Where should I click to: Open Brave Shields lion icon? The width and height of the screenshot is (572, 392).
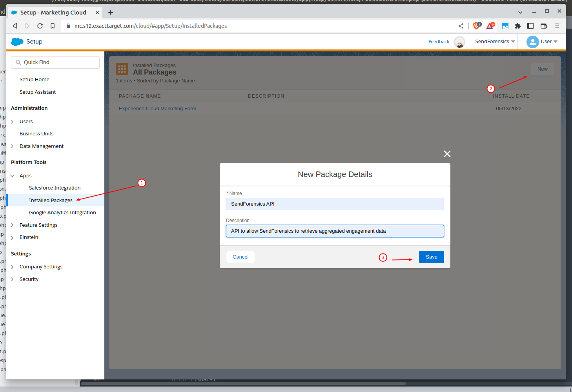click(477, 26)
